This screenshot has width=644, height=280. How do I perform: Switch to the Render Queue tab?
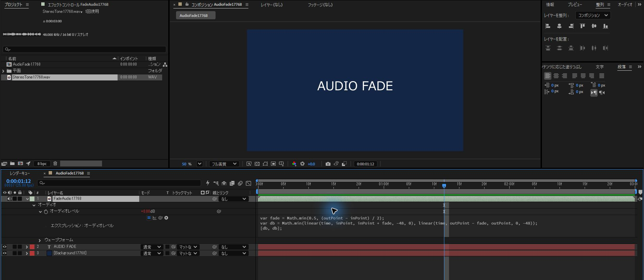point(20,173)
